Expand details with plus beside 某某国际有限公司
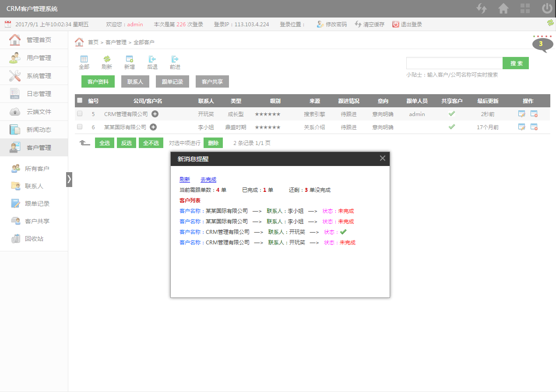556x392 pixels. coord(153,127)
